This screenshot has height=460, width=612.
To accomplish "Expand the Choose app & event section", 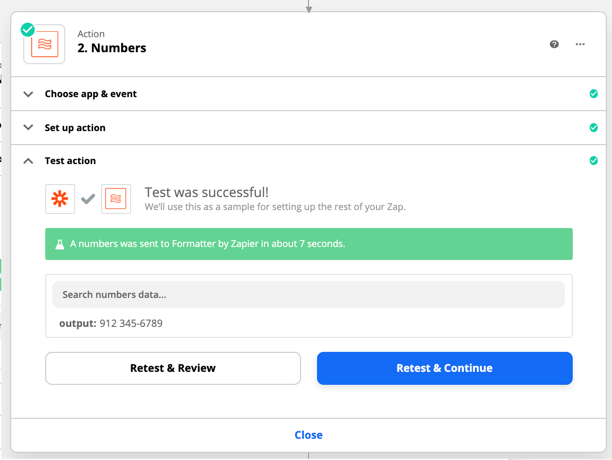I will [x=28, y=94].
